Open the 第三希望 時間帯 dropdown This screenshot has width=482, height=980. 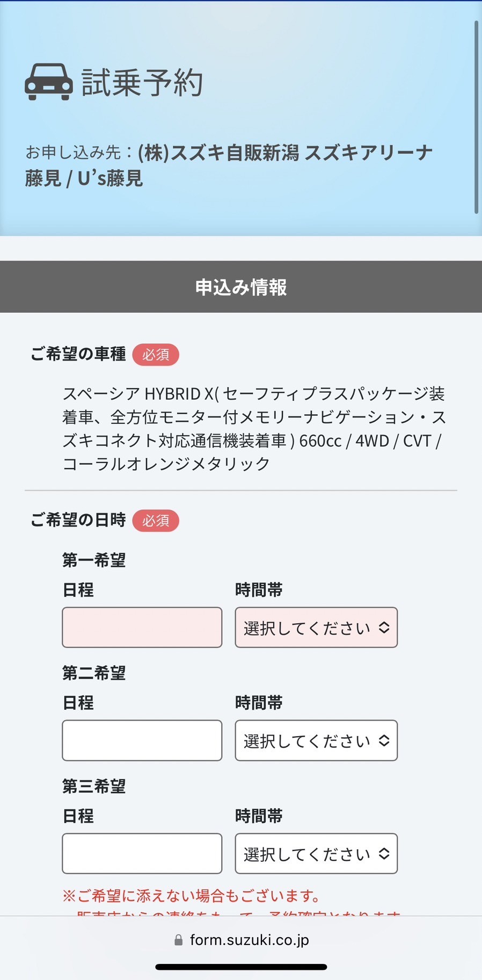click(x=316, y=854)
